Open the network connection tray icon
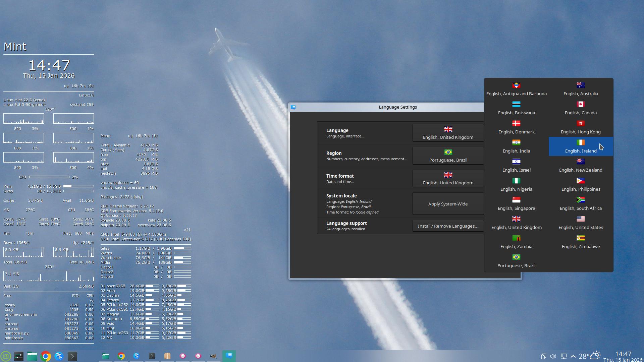644x362 pixels. [564, 356]
